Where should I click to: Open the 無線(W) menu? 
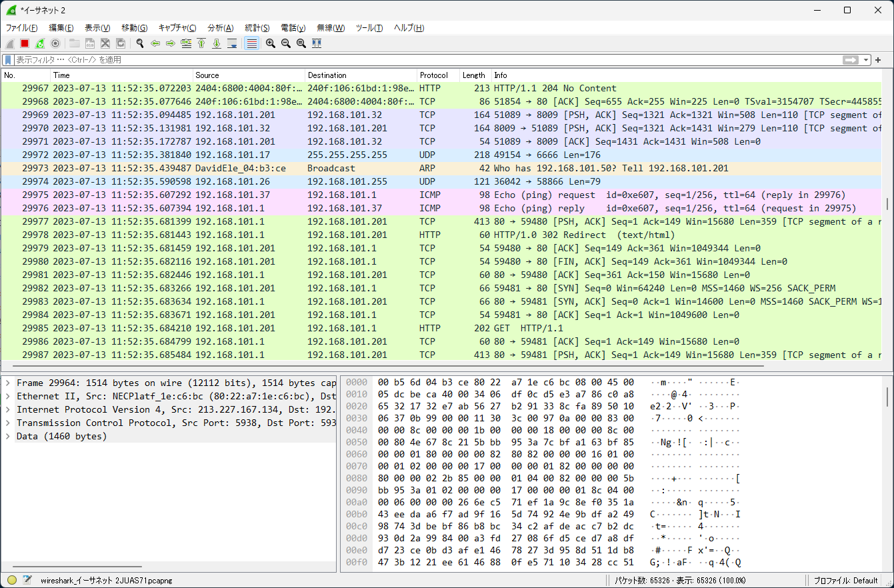pos(331,28)
